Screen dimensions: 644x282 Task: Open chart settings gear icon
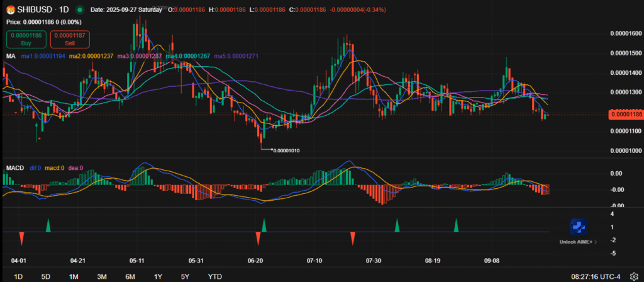coord(635,276)
